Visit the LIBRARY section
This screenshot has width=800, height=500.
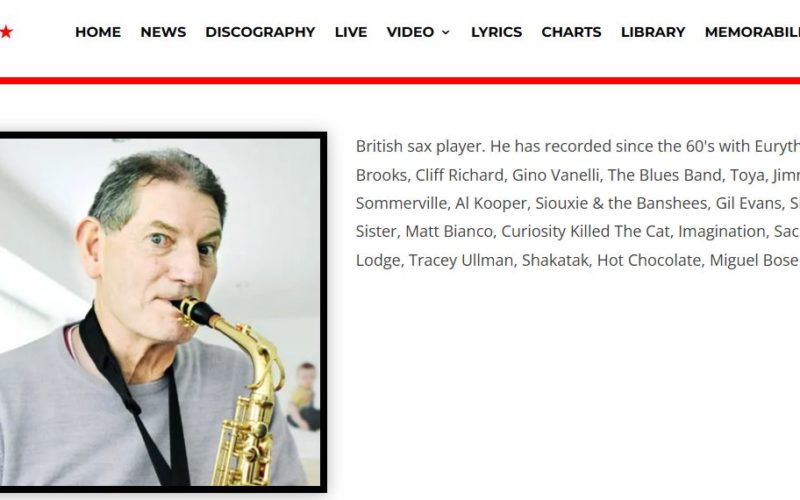pos(653,32)
